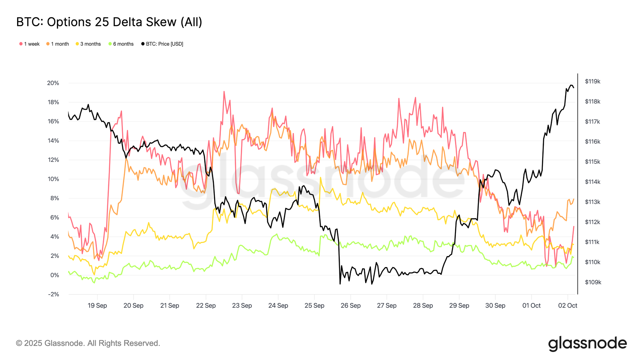
Task: Click the 0% label on left axis
Action: [55, 275]
